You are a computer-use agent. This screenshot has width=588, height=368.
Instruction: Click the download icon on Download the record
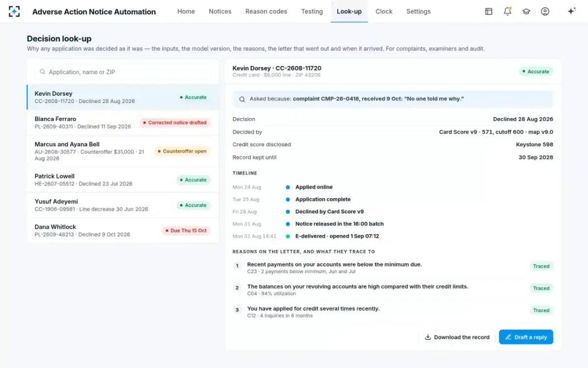point(428,337)
